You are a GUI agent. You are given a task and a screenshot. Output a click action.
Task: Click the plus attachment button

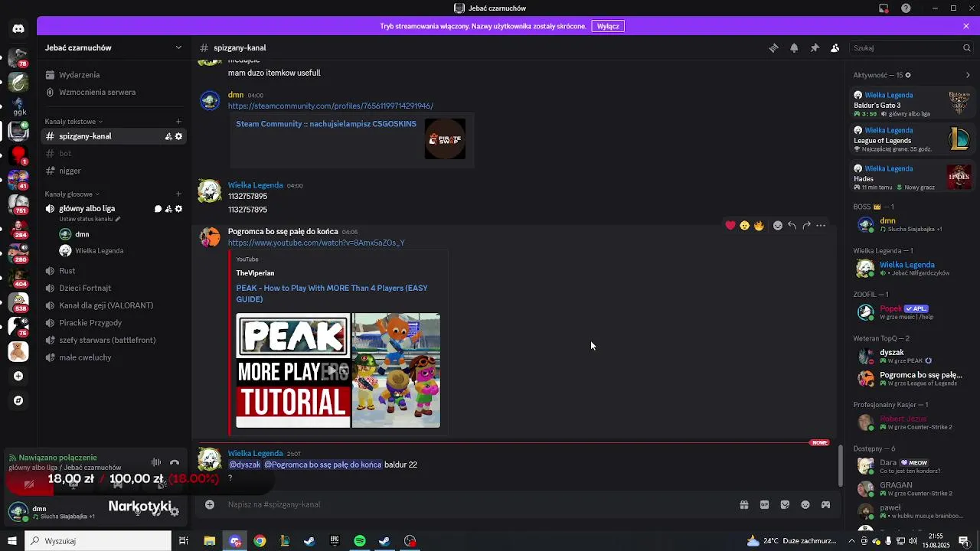pos(209,504)
